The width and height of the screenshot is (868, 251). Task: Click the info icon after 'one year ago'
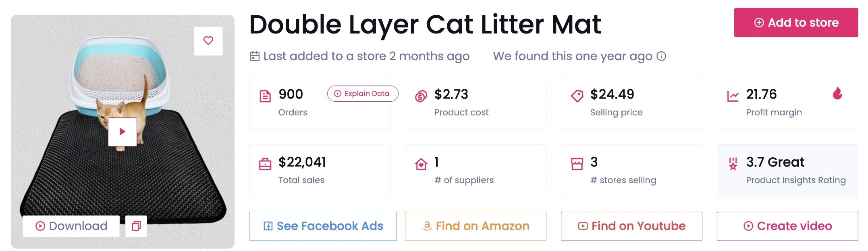(x=661, y=56)
